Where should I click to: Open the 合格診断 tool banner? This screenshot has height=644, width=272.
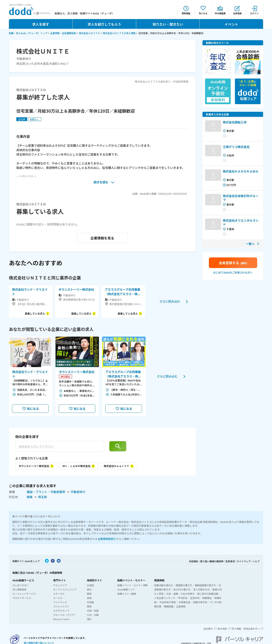pos(248,62)
